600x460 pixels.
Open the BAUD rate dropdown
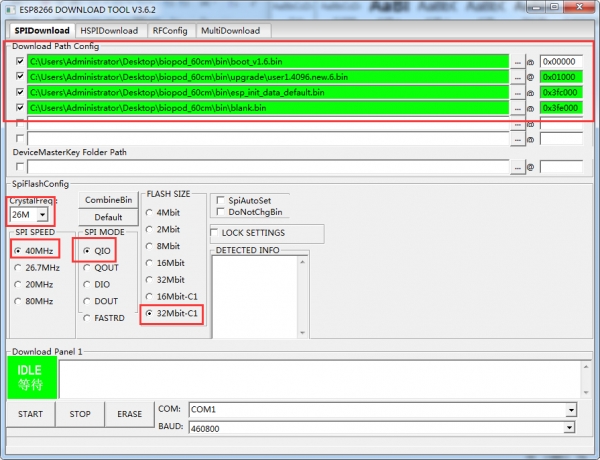[569, 427]
